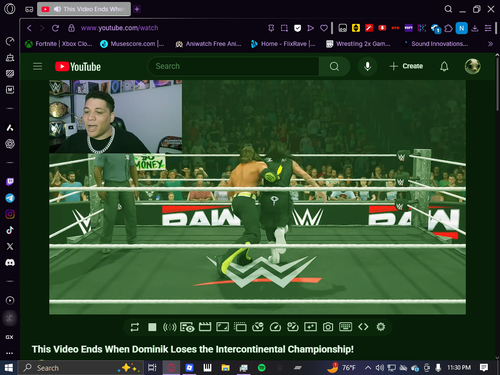500x375 pixels.
Task: Open TikTok in the Opera sidebar
Action: click(x=10, y=230)
